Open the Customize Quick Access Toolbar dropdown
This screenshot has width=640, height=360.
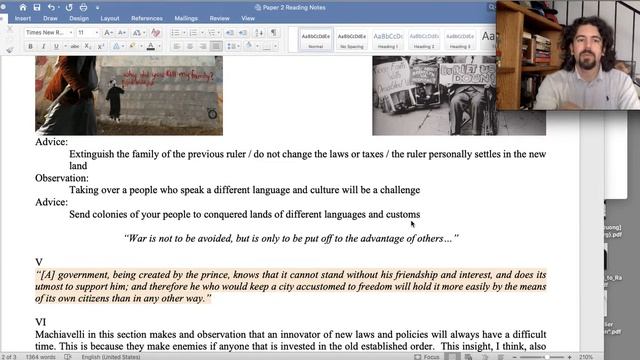98,7
